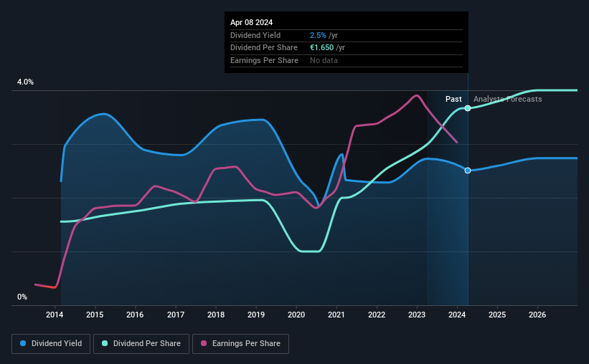Click the pink dot in the Earnings Per Share legend
Viewport: 589px width, 364px height.
204,343
